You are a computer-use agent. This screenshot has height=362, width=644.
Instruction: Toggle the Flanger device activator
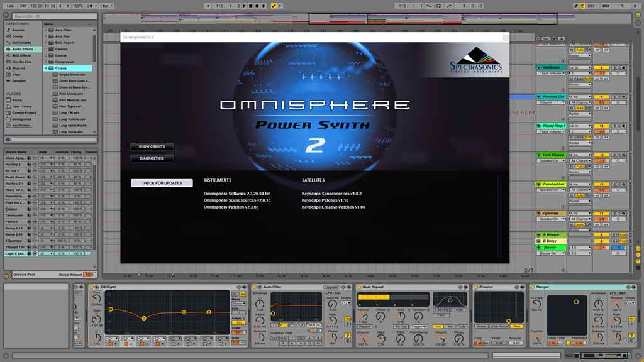[532, 287]
